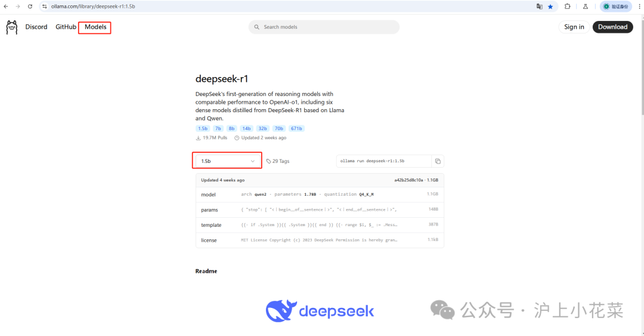Click the translate page icon
The height and width of the screenshot is (336, 644).
point(539,7)
